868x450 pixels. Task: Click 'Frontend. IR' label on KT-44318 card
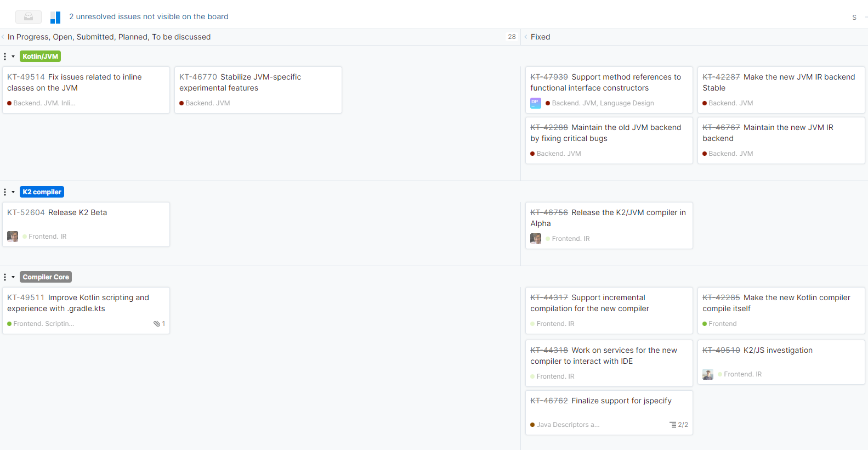coord(555,376)
